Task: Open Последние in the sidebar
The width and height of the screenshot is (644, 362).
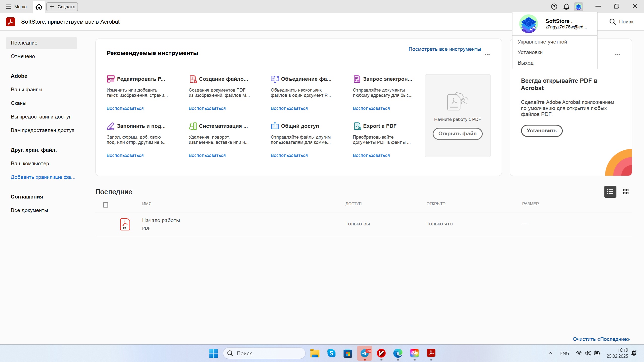Action: click(42, 43)
